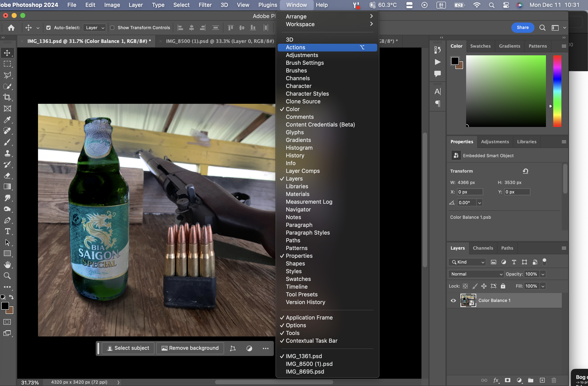Select the Clone Stamp tool
Screen dimensions: 588x386
tap(7, 153)
